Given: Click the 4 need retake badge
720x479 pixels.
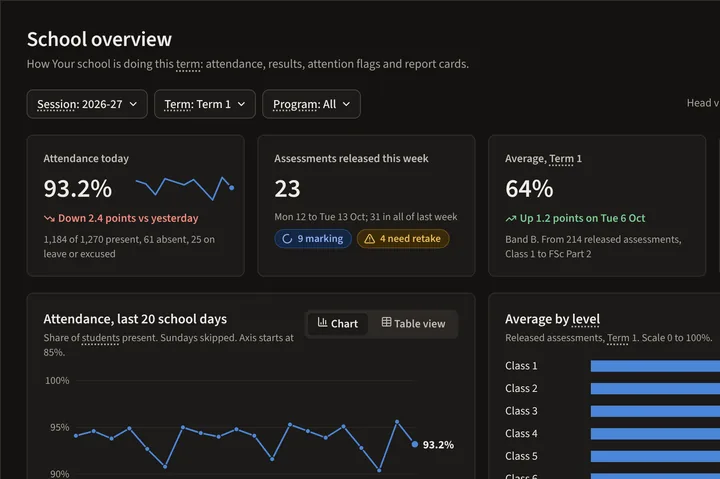Looking at the screenshot, I should [x=403, y=239].
